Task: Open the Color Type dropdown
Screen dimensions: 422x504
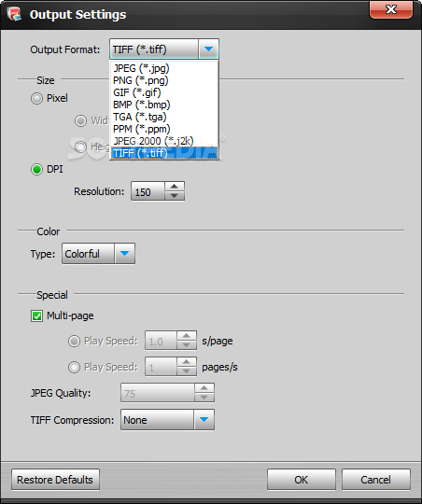Action: pos(98,254)
